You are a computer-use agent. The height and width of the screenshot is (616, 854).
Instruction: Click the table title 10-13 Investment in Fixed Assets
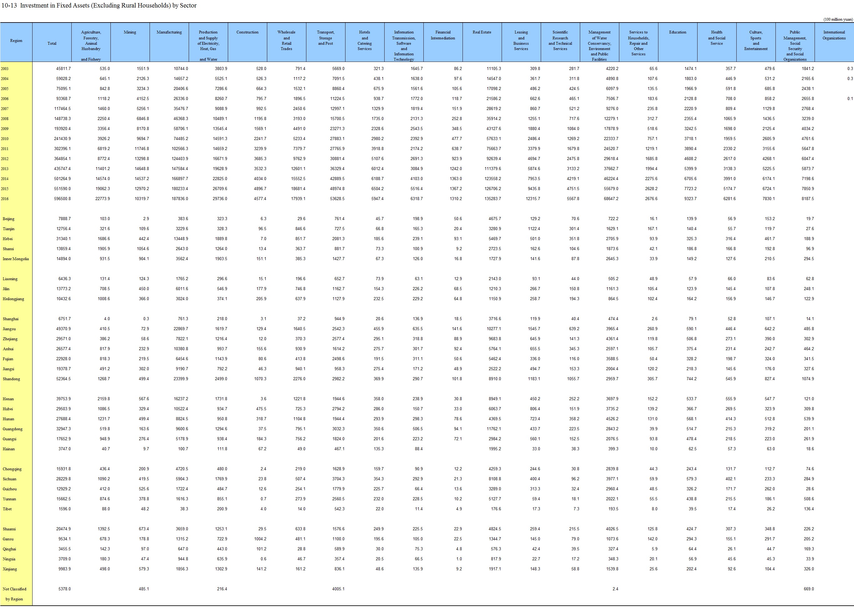coord(99,6)
